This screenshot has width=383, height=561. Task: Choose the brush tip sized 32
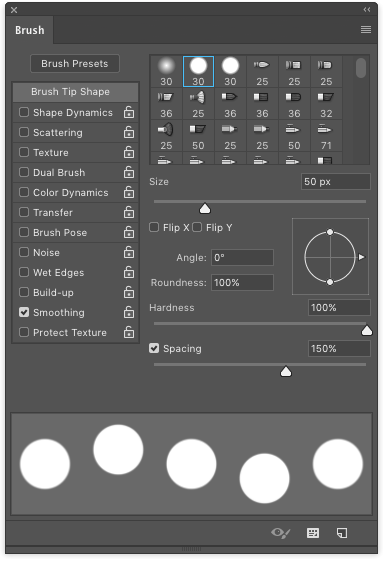point(326,104)
